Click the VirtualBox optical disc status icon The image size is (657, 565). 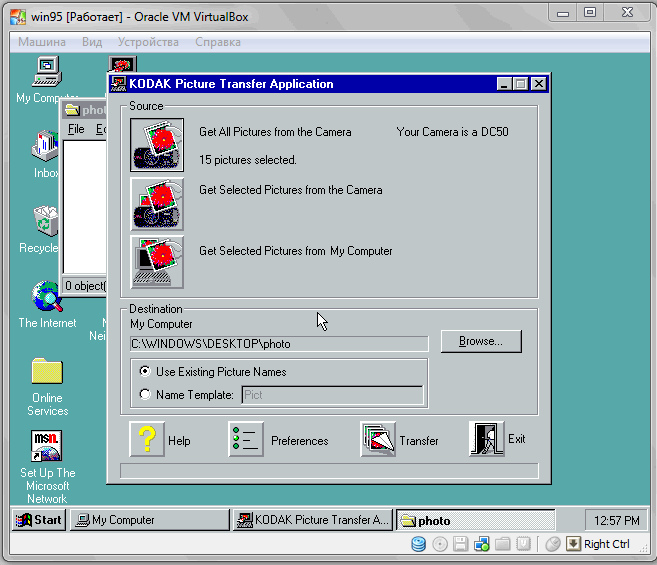coord(440,544)
